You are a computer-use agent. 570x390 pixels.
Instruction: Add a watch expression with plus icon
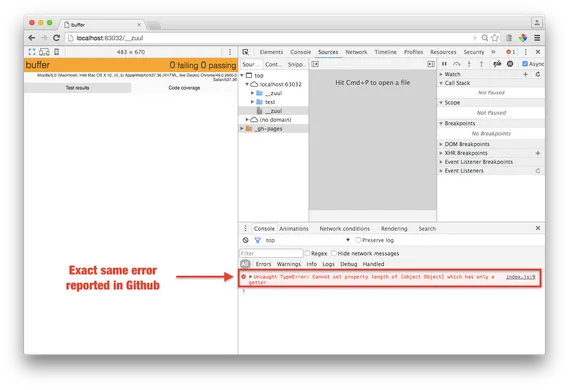526,74
